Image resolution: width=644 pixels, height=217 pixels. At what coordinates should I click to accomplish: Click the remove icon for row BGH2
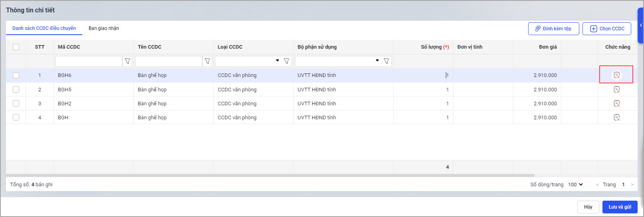tap(617, 103)
